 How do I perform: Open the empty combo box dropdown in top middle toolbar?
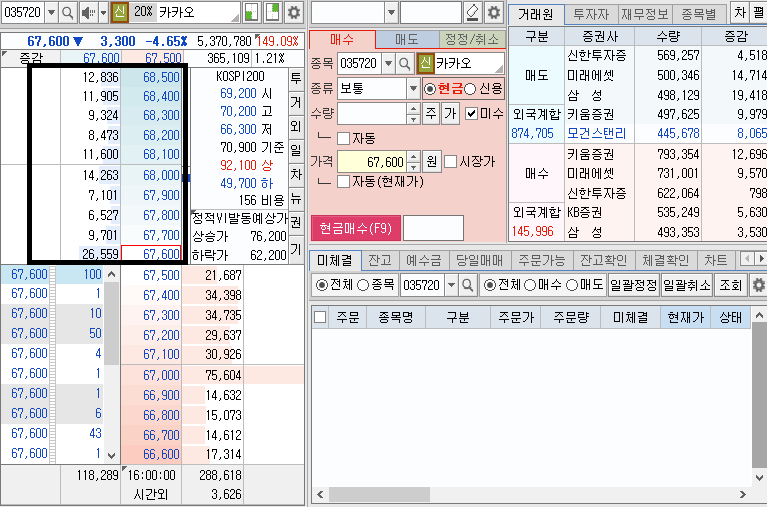click(391, 13)
